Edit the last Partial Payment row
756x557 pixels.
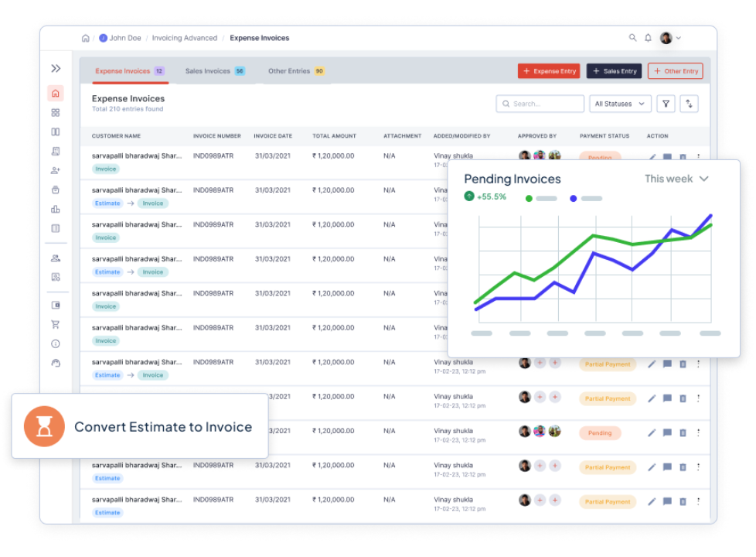(652, 501)
